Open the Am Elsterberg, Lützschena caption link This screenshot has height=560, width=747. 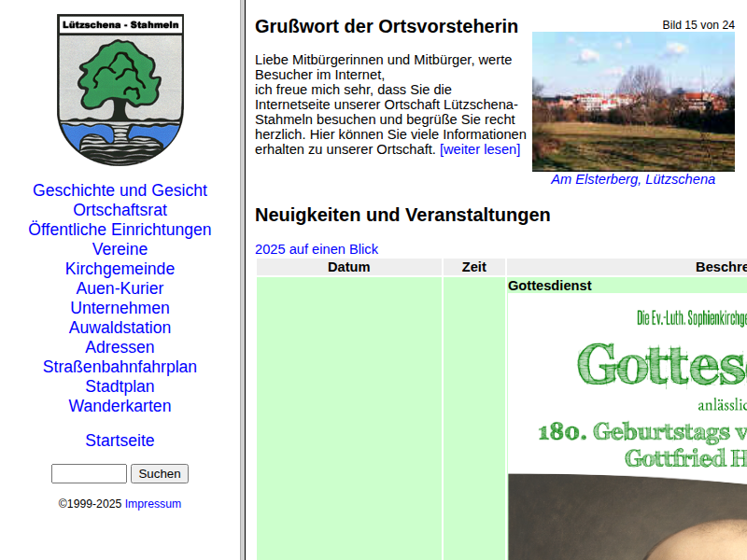pos(633,179)
